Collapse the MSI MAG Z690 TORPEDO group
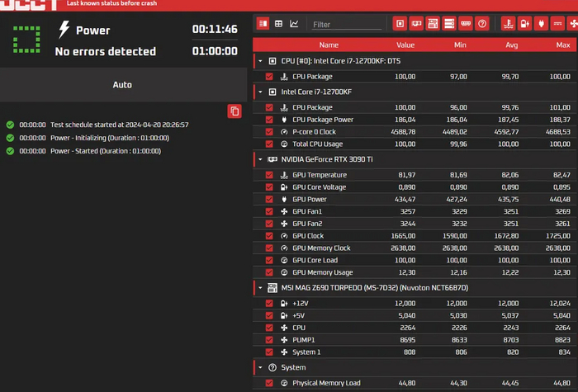This screenshot has height=392, width=578. (x=260, y=288)
